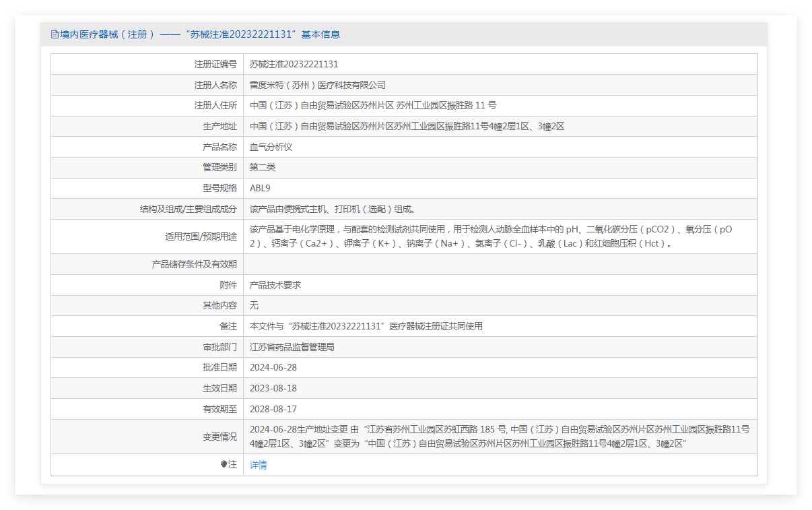
Task: Click the 审批部门 label
Action: pos(220,347)
